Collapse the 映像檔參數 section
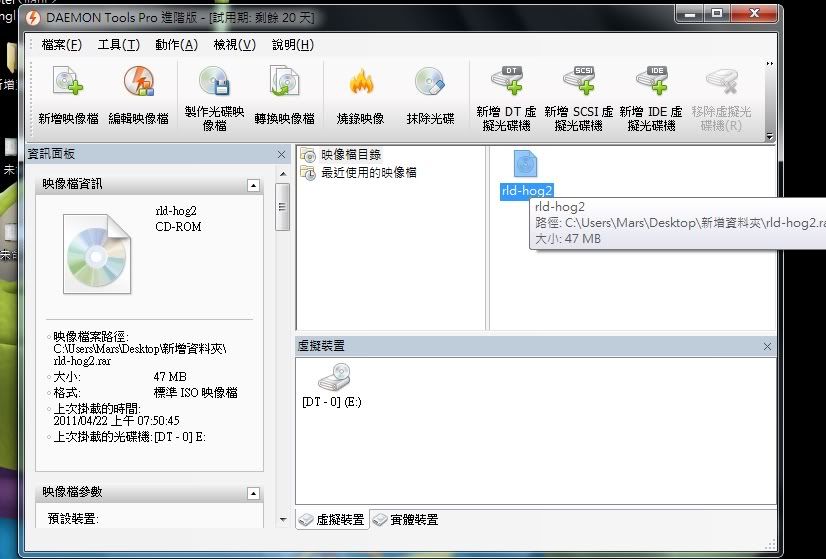Viewport: 826px width, 559px height. (x=253, y=493)
